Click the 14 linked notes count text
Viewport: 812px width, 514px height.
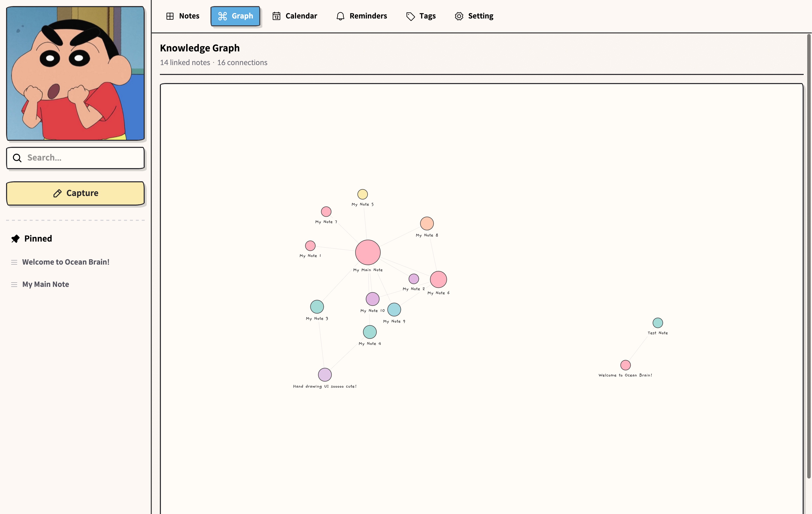185,63
